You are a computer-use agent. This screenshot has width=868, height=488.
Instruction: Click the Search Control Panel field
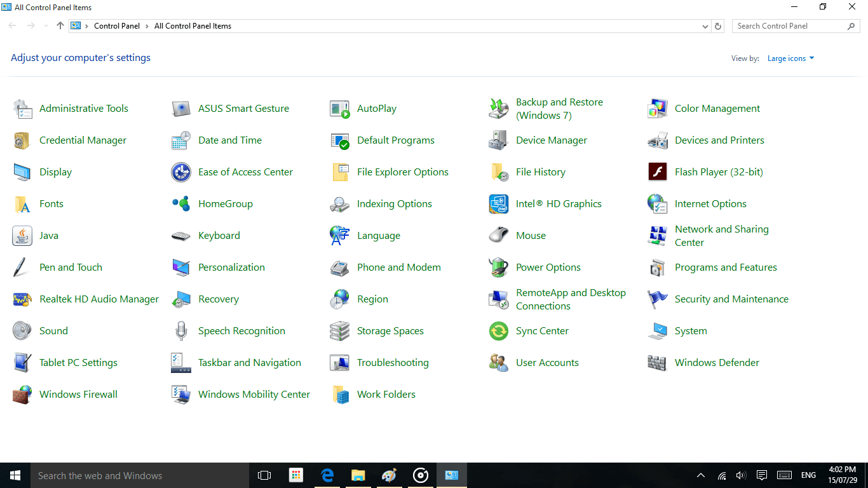[x=788, y=26]
